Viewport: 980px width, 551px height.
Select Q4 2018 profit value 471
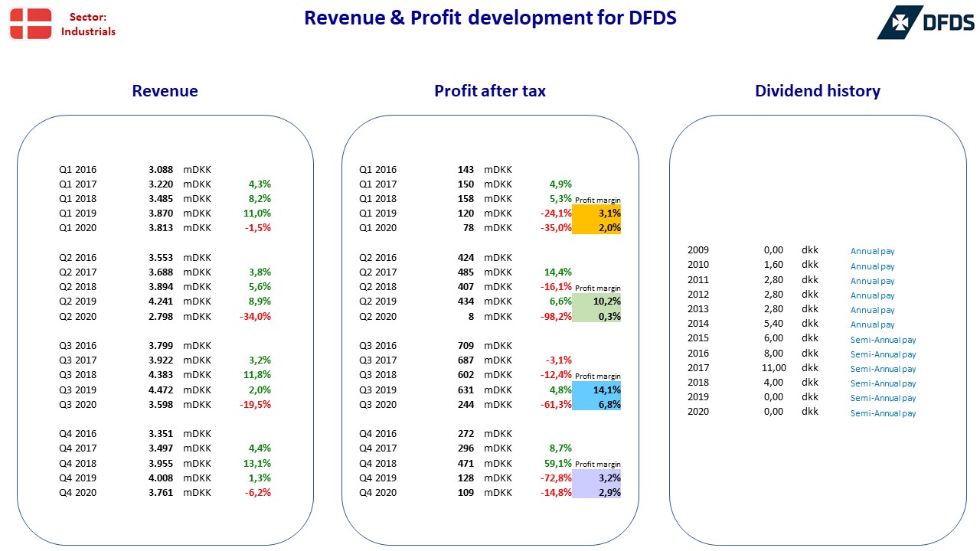pos(465,463)
